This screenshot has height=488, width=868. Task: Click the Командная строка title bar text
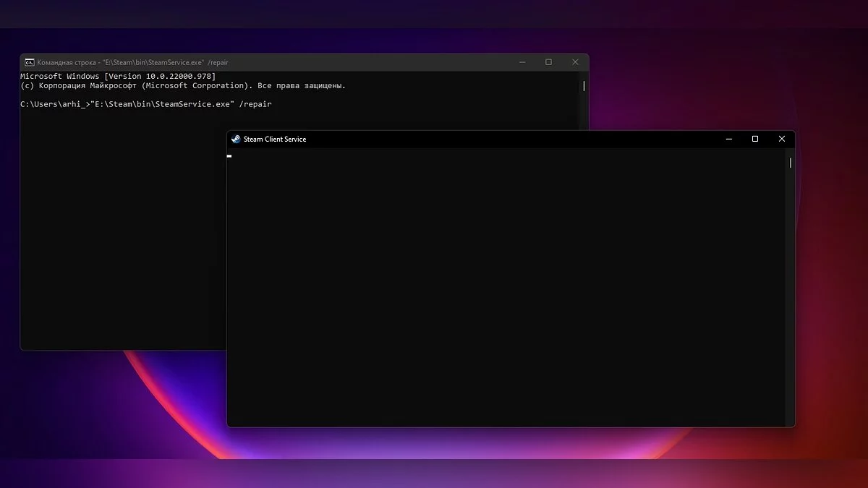pos(132,63)
